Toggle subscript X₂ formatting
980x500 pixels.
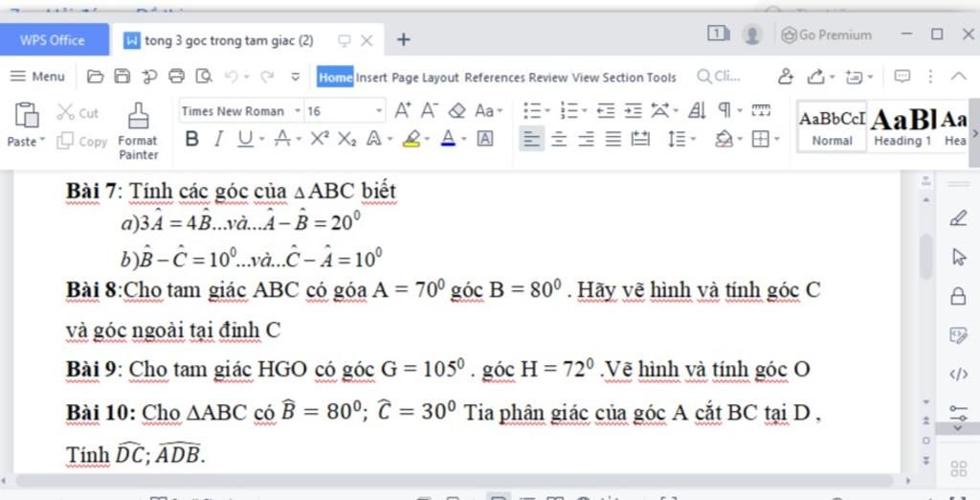[346, 139]
